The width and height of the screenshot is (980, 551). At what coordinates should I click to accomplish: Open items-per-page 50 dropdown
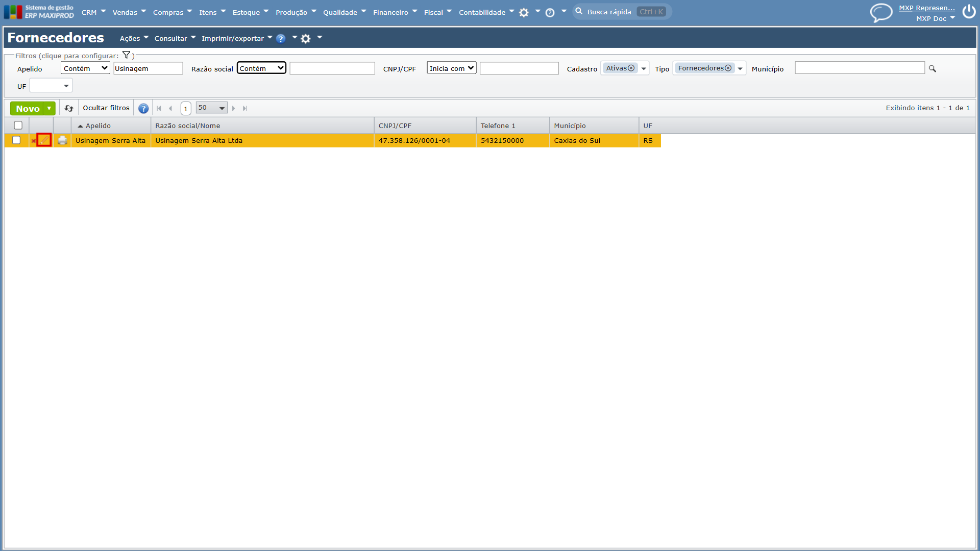[211, 108]
